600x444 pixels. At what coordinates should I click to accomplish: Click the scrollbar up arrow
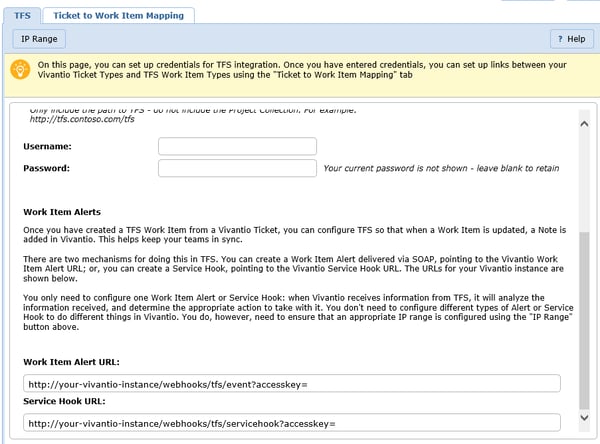pyautogui.click(x=585, y=120)
